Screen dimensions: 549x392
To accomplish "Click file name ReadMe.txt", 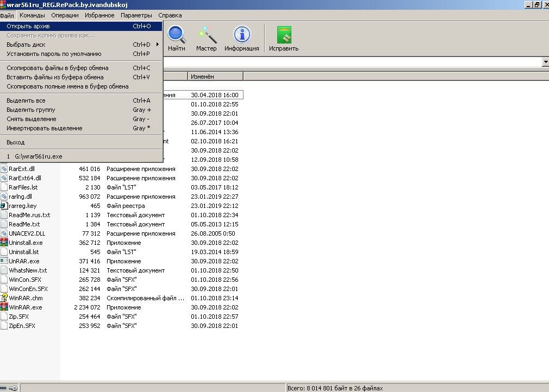I will tap(24, 224).
